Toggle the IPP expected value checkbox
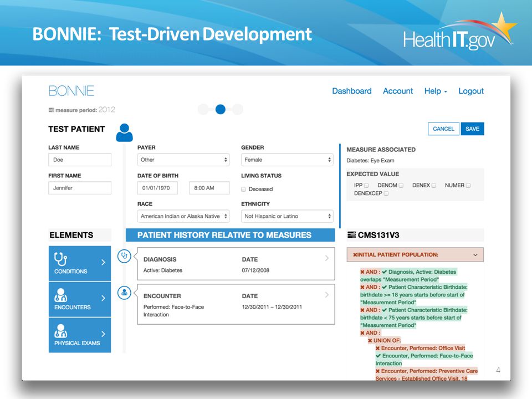 click(x=366, y=185)
